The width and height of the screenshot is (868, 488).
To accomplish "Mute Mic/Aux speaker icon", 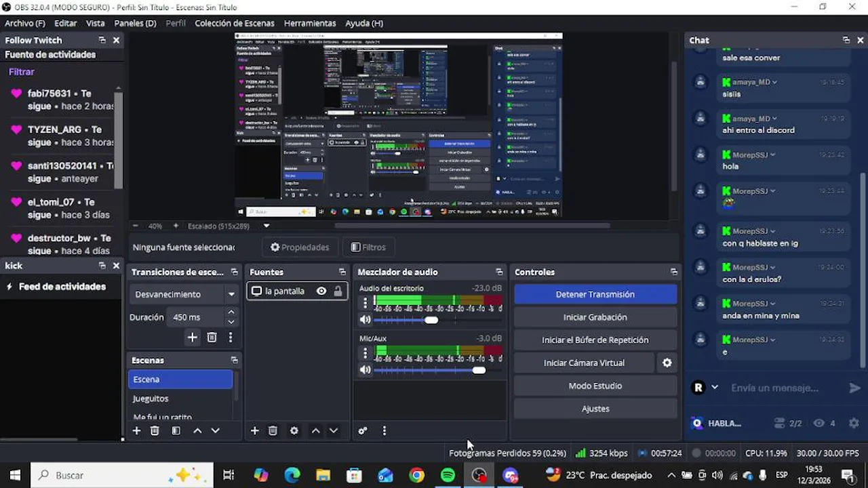I will tap(366, 370).
